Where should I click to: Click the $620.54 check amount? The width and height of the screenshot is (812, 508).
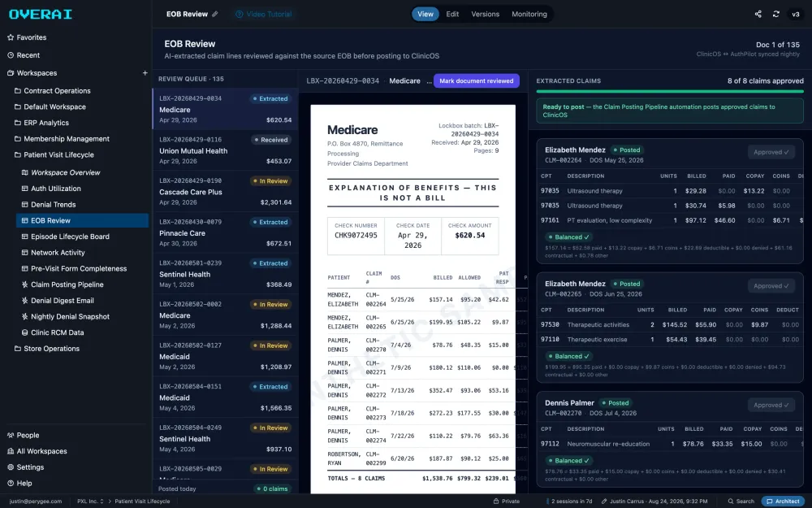[469, 236]
